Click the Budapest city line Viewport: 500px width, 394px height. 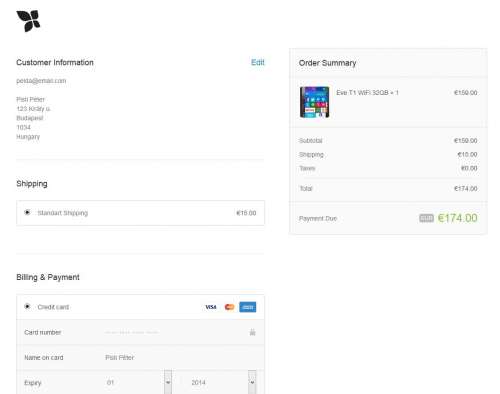[30, 118]
